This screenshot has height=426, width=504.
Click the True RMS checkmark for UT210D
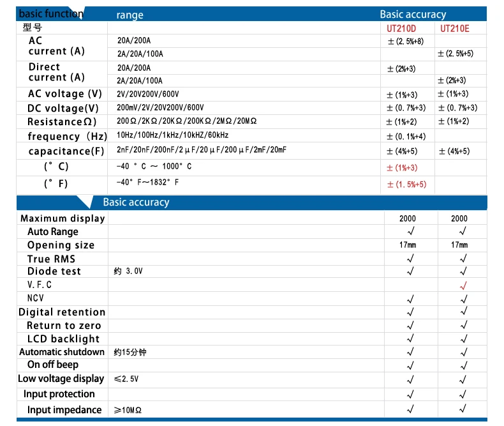click(x=410, y=259)
